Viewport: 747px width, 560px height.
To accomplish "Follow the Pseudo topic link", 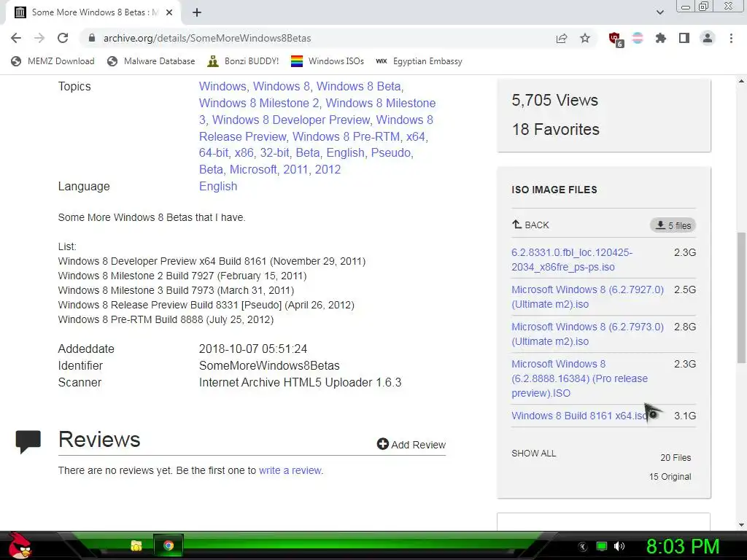I will (x=391, y=152).
